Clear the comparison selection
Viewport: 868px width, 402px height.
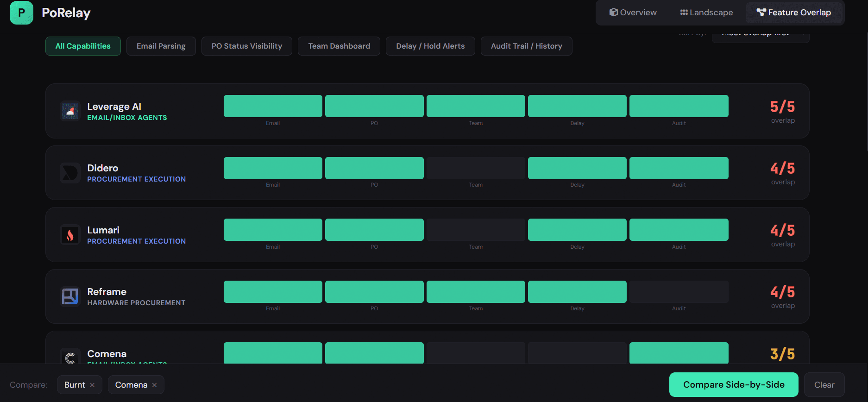824,385
